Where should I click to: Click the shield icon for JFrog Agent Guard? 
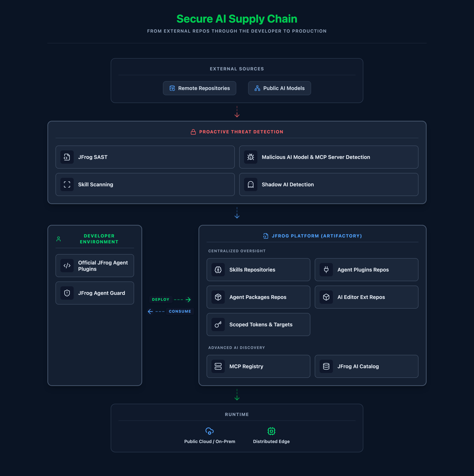tap(67, 293)
